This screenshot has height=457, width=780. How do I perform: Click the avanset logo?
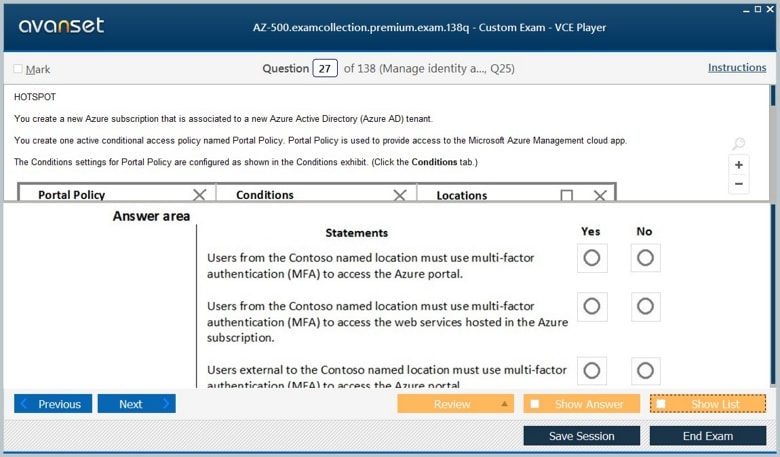pos(61,26)
